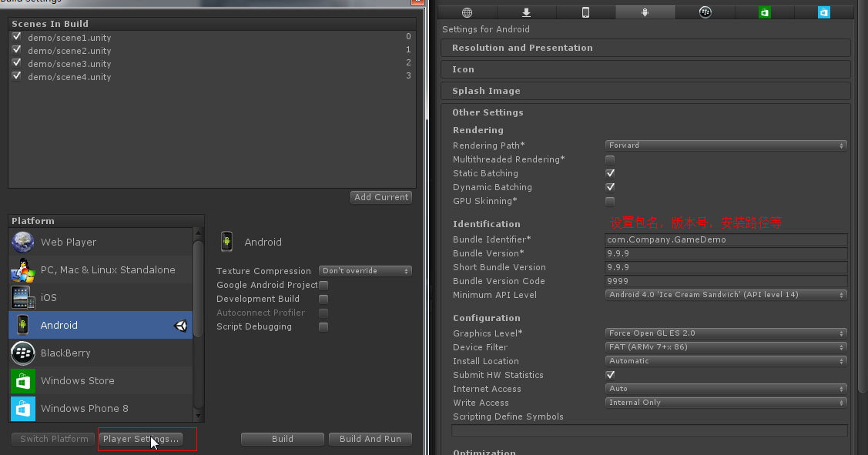This screenshot has height=455, width=868.
Task: Select Web Player platform settings tab globe icon
Action: pyautogui.click(x=468, y=12)
